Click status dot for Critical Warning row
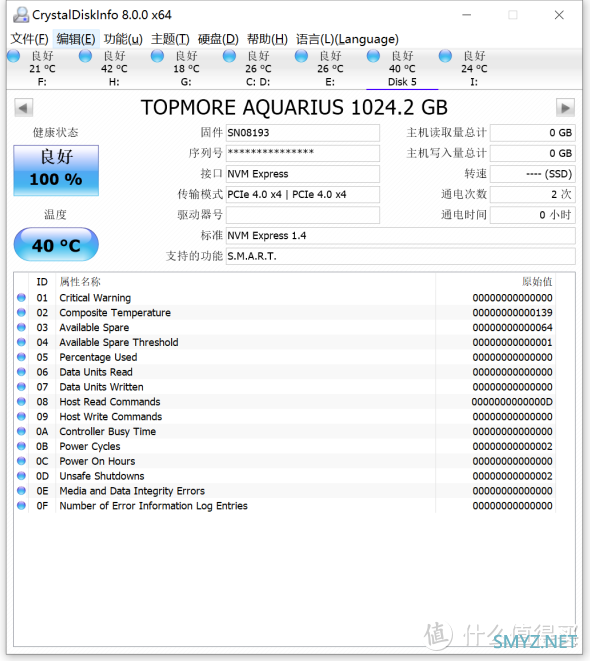The height and width of the screenshot is (661, 590). coord(21,298)
